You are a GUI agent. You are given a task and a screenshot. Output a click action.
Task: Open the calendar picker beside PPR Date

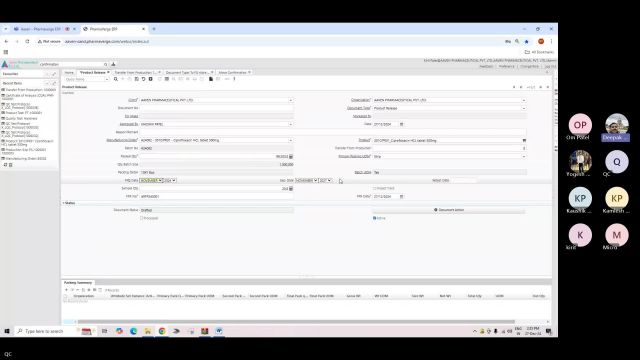tap(401, 196)
